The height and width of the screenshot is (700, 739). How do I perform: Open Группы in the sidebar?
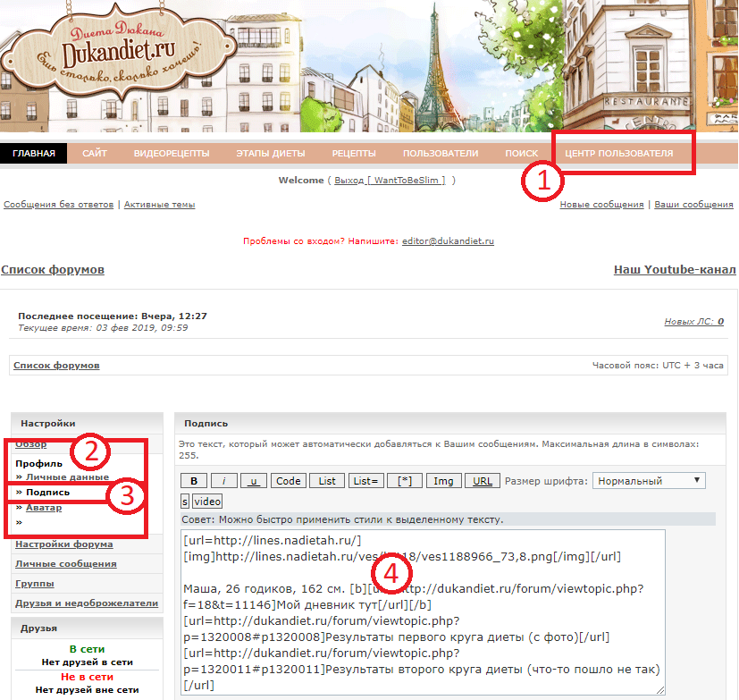tap(35, 584)
